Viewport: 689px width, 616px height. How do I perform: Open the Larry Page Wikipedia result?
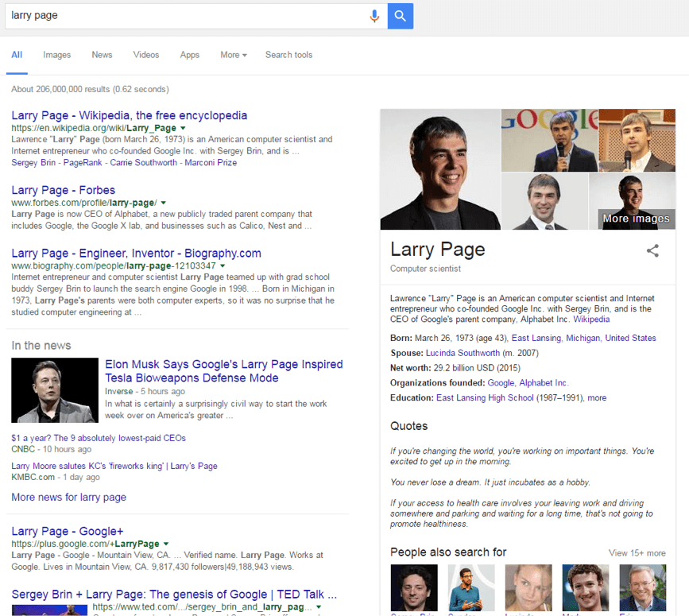130,115
